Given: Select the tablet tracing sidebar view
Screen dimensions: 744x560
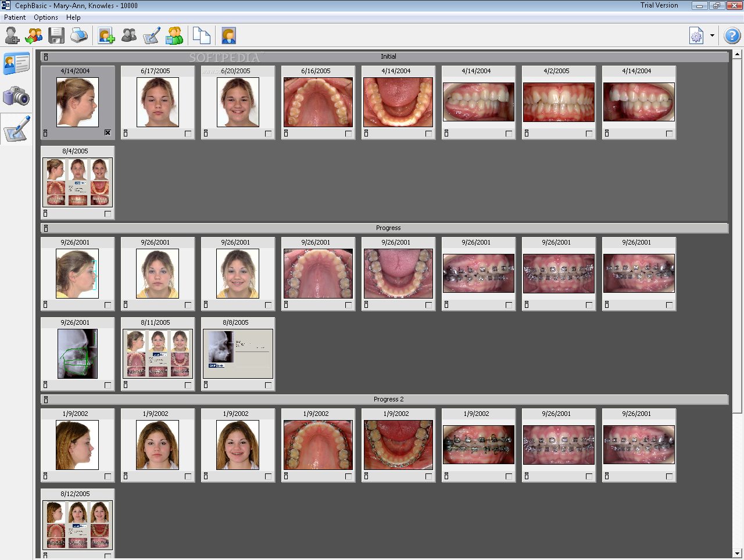Looking at the screenshot, I should point(16,129).
